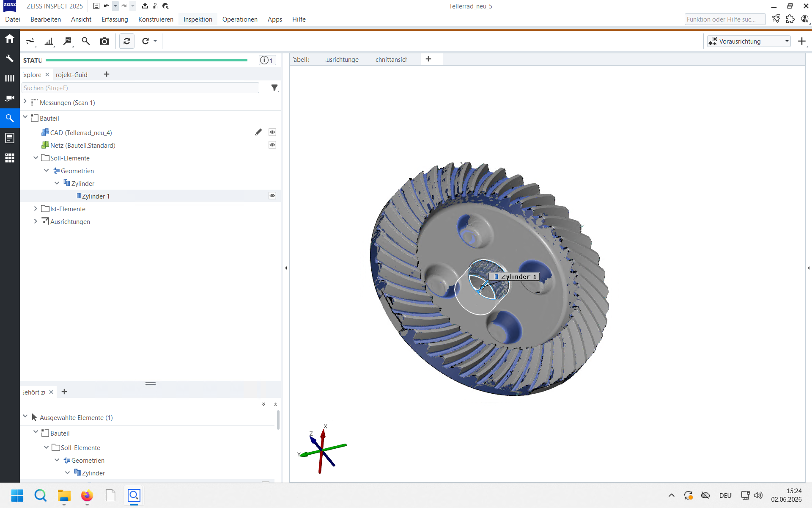812x508 pixels.
Task: Click the export icon in title bar
Action: (x=145, y=6)
